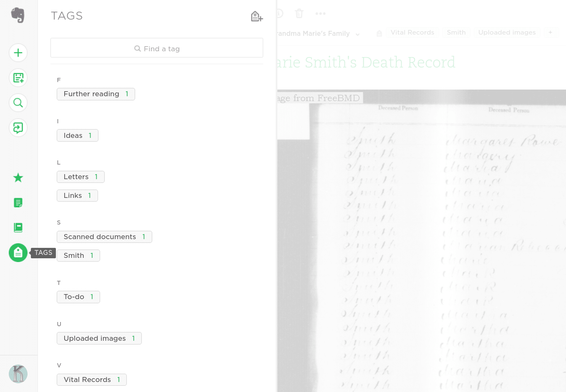
Task: Add a tag with the plus chip
Action: click(551, 32)
